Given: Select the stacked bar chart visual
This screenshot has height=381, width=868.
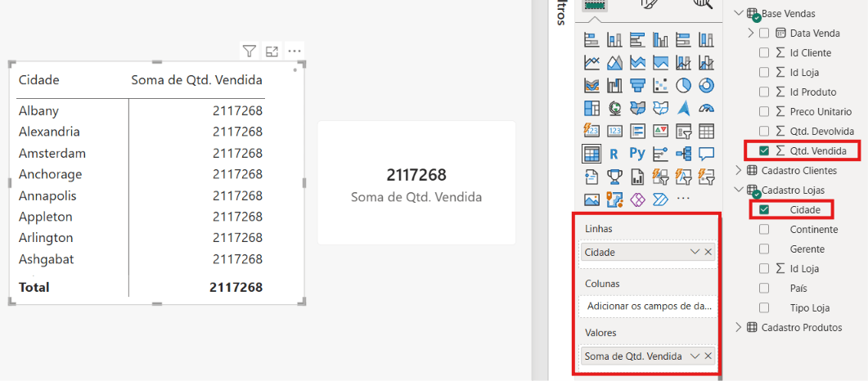Looking at the screenshot, I should point(592,40).
